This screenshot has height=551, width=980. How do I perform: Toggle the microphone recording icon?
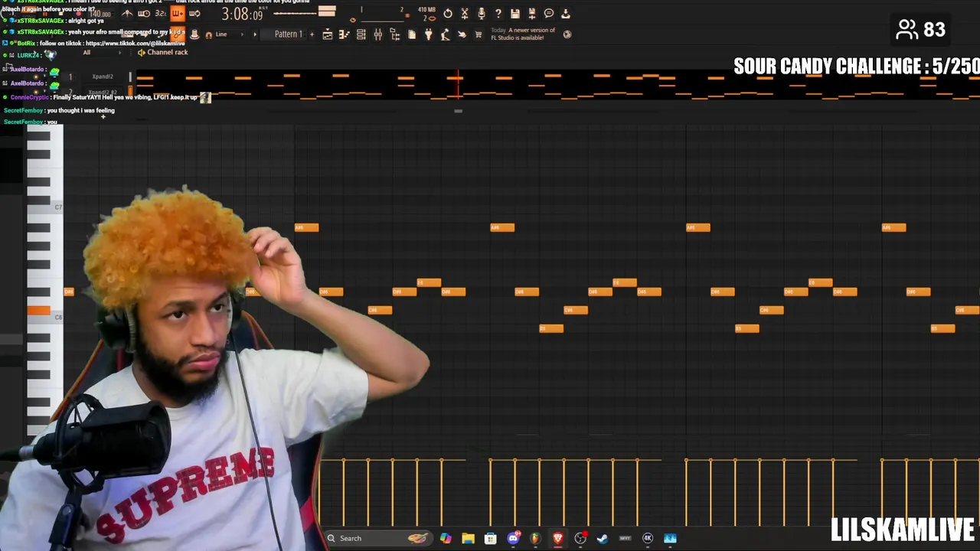tap(481, 14)
